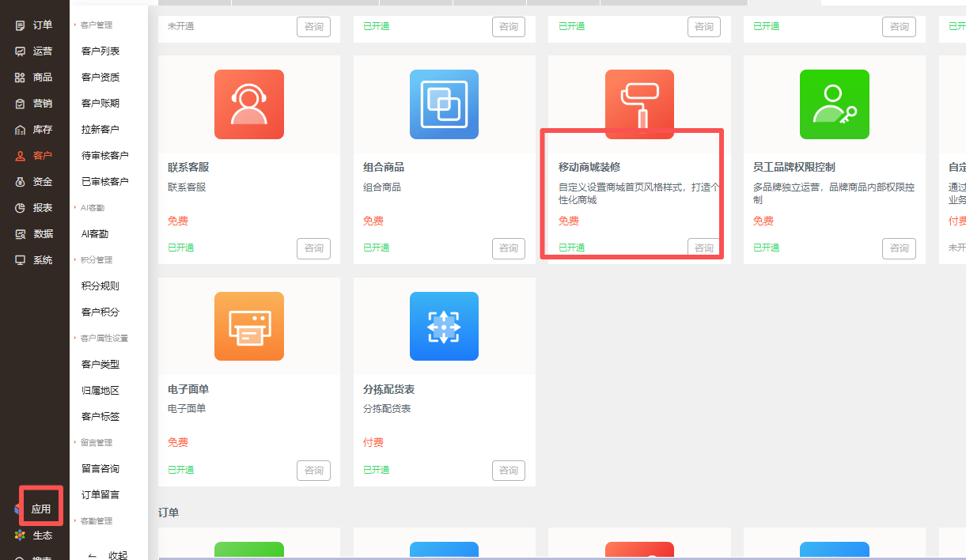This screenshot has width=966, height=560.
Task: Open 已审核客户 in the submenu
Action: pos(105,182)
